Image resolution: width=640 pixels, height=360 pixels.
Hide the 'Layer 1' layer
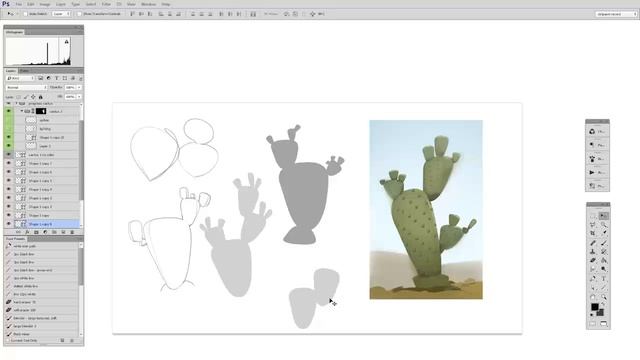(x=9, y=146)
